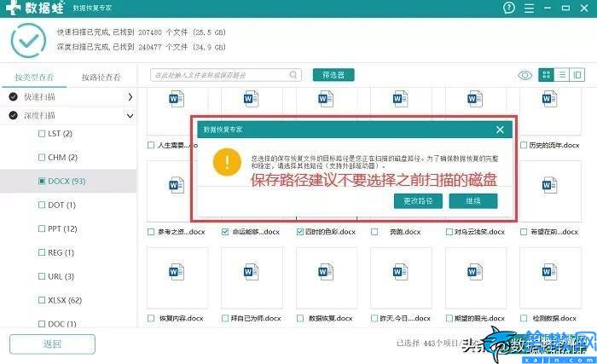597x364 pixels.
Task: Check the DOT (1) checkbox
Action: 42,205
